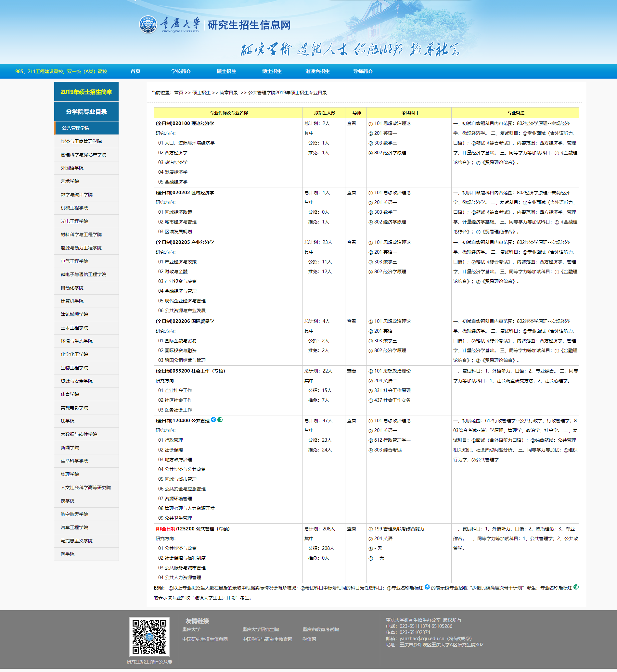Open the 首页 navigation menu item

(x=135, y=71)
